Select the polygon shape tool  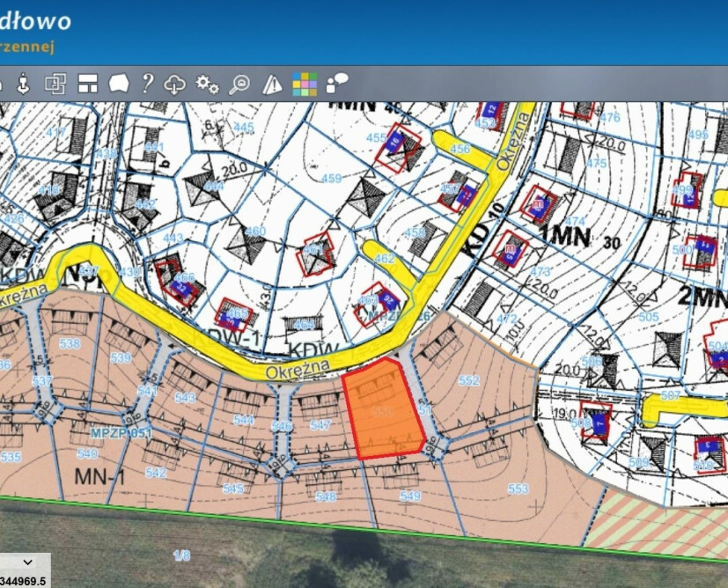[119, 84]
